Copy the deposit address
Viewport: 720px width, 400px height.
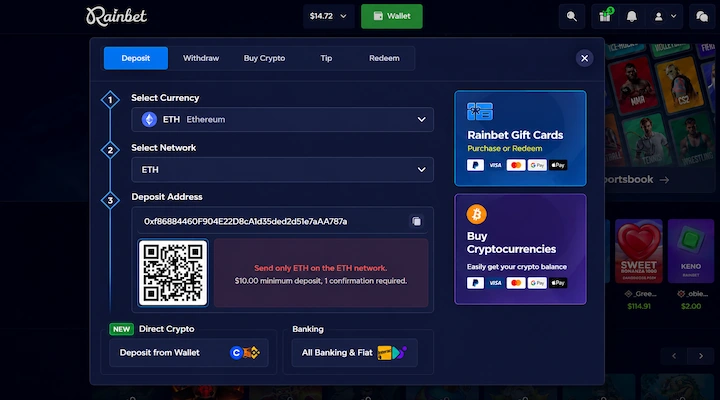coord(416,221)
